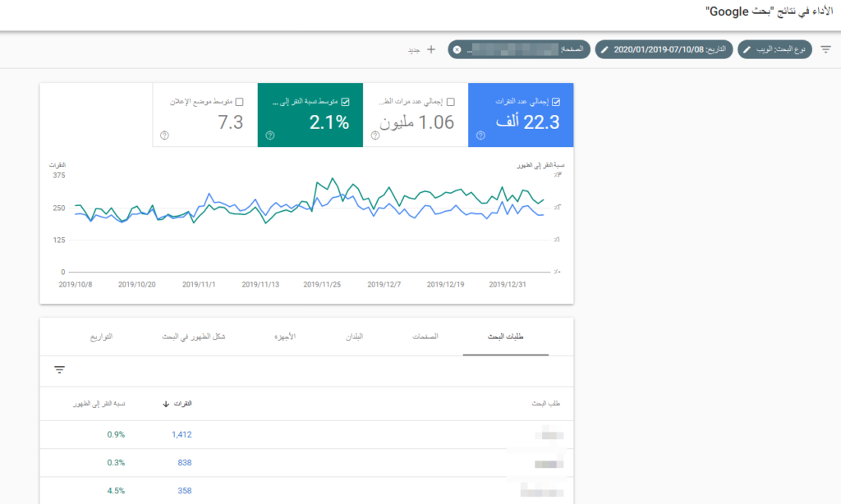Open help icon on average position card

(x=164, y=135)
